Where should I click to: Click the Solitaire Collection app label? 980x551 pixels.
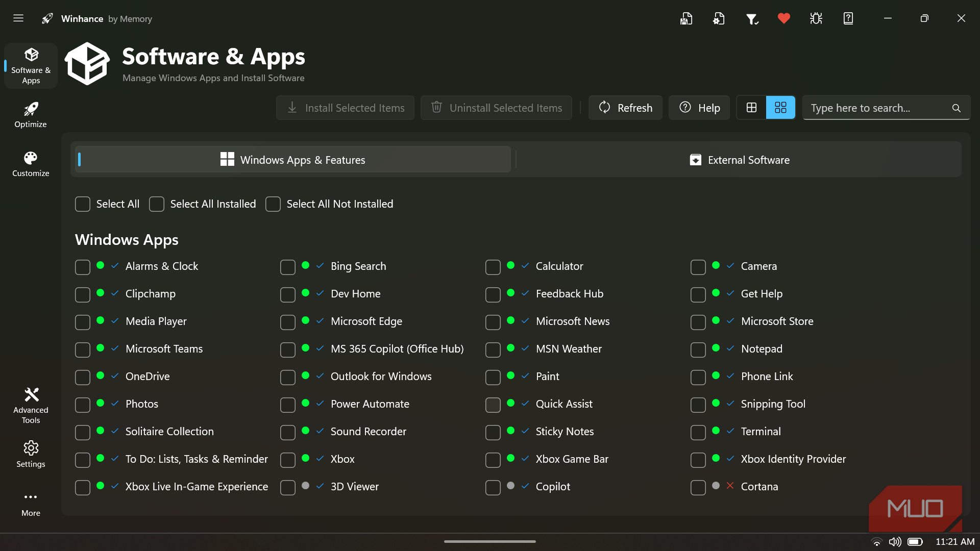169,432
